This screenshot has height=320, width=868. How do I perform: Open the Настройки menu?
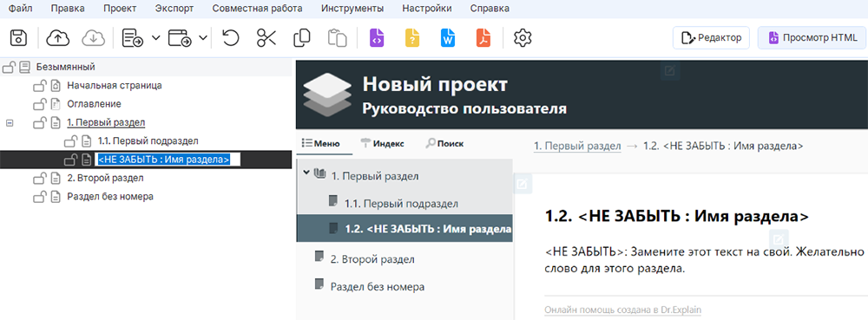coord(427,9)
